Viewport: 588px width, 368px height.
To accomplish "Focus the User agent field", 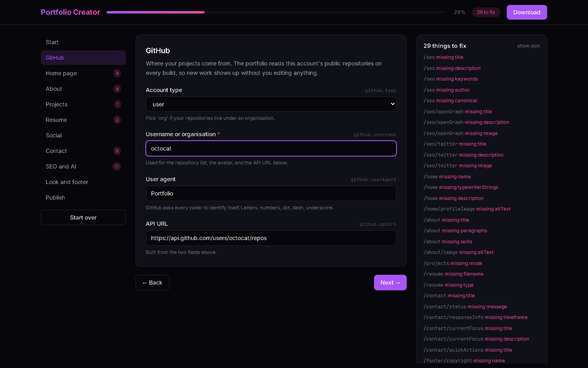I will pyautogui.click(x=271, y=193).
